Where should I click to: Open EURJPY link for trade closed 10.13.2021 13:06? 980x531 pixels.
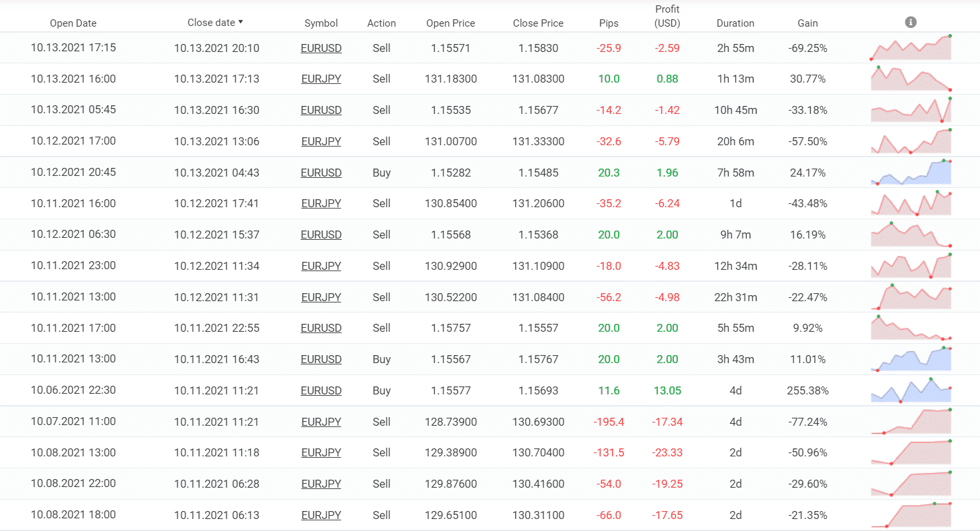(321, 141)
